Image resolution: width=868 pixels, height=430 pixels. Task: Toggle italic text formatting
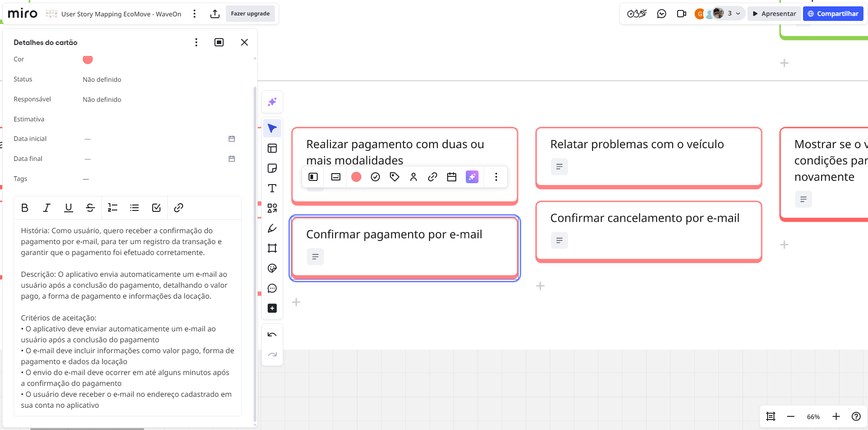[x=47, y=208]
